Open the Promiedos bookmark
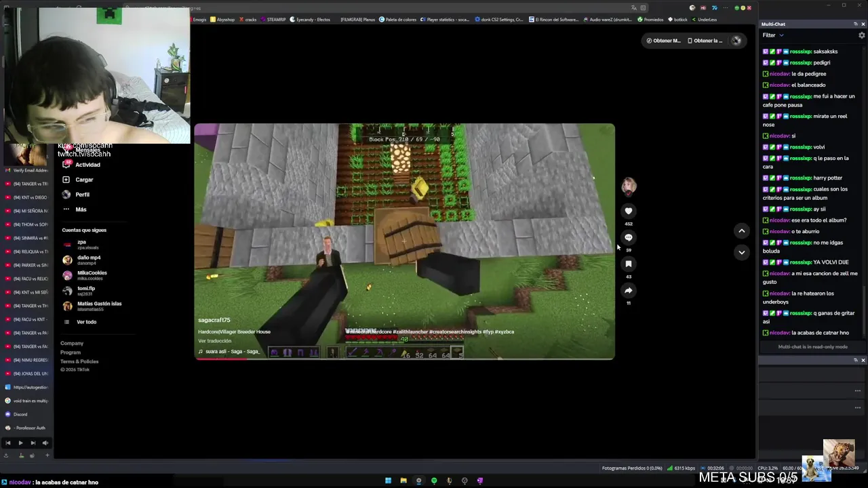 click(x=651, y=20)
